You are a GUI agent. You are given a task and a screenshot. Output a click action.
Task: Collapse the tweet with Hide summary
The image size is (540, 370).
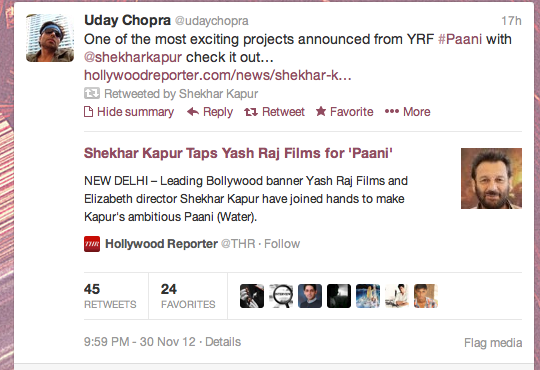pyautogui.click(x=129, y=112)
